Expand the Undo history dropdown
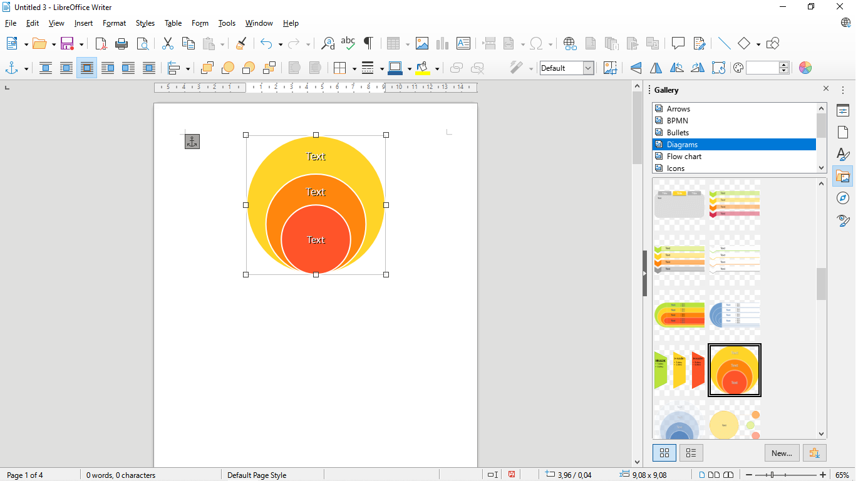The height and width of the screenshot is (481, 868). (x=281, y=44)
